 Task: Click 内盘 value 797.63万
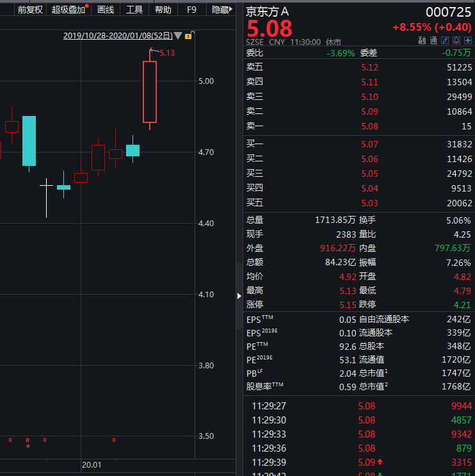pyautogui.click(x=453, y=248)
